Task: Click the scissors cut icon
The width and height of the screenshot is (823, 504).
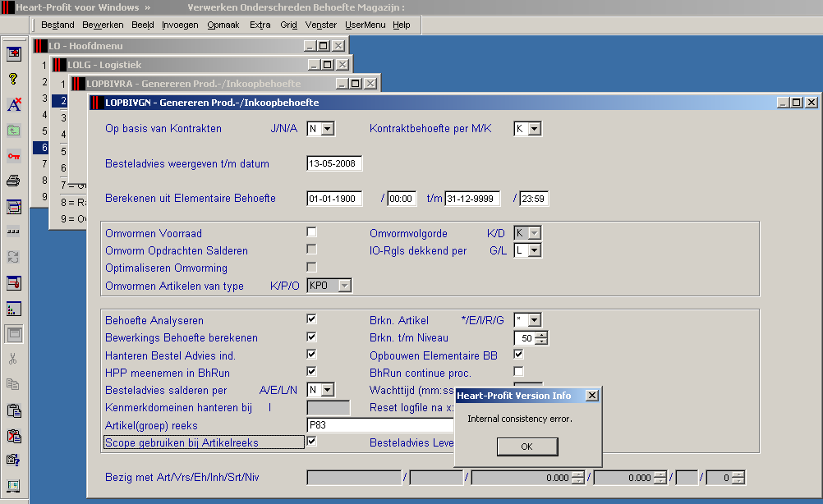Action: [x=14, y=360]
